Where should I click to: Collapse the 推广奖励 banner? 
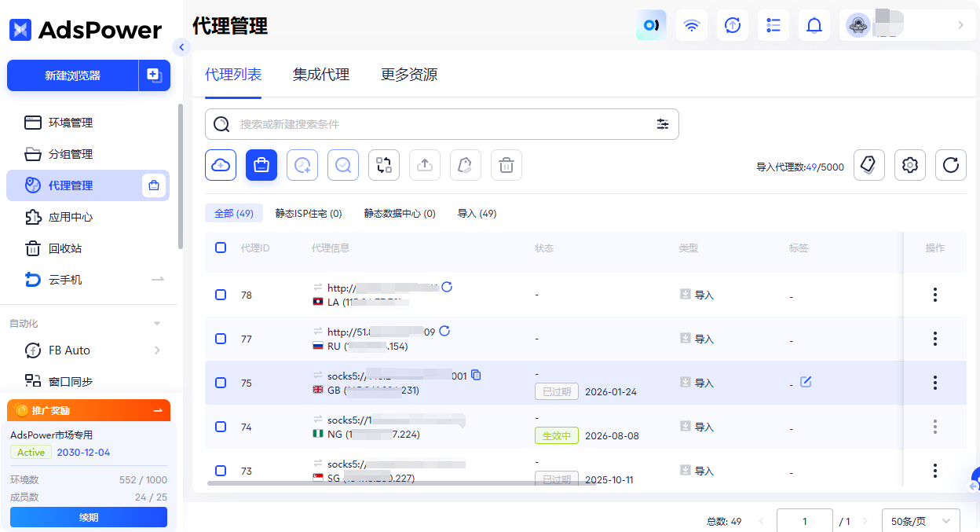(x=158, y=410)
